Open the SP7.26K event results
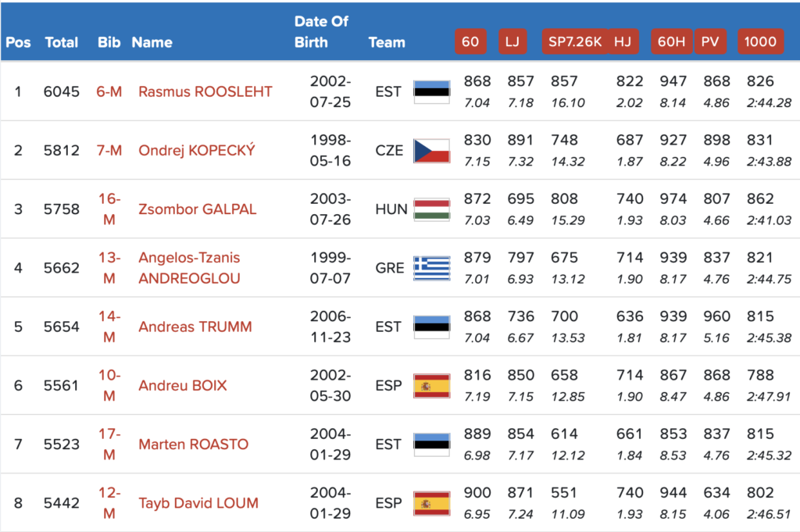This screenshot has height=532, width=800. pos(574,42)
